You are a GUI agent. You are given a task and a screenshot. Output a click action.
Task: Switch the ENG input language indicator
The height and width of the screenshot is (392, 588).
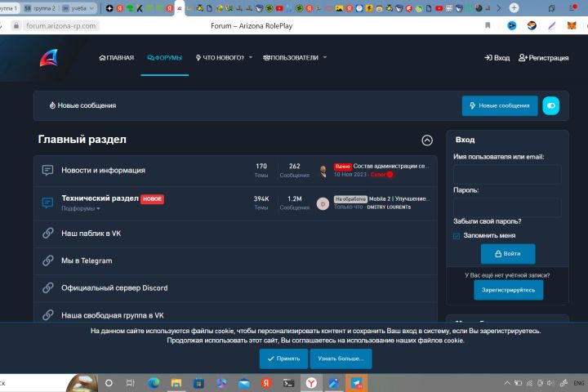[x=579, y=383]
